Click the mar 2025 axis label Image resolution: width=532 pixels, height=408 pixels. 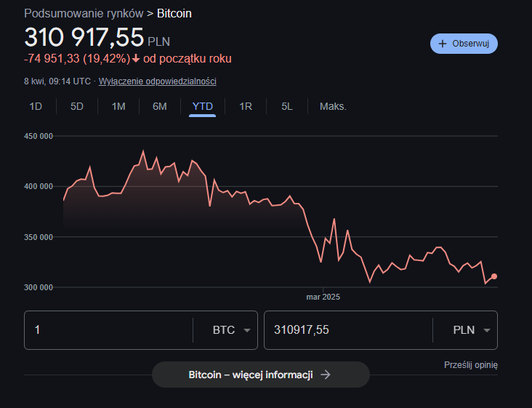click(x=323, y=297)
